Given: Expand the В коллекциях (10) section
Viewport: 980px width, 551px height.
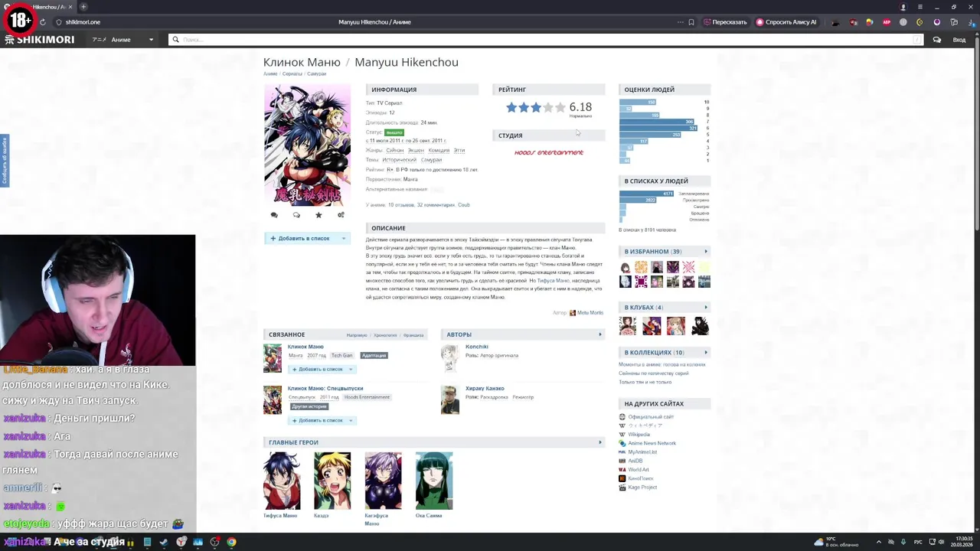Looking at the screenshot, I should point(665,353).
